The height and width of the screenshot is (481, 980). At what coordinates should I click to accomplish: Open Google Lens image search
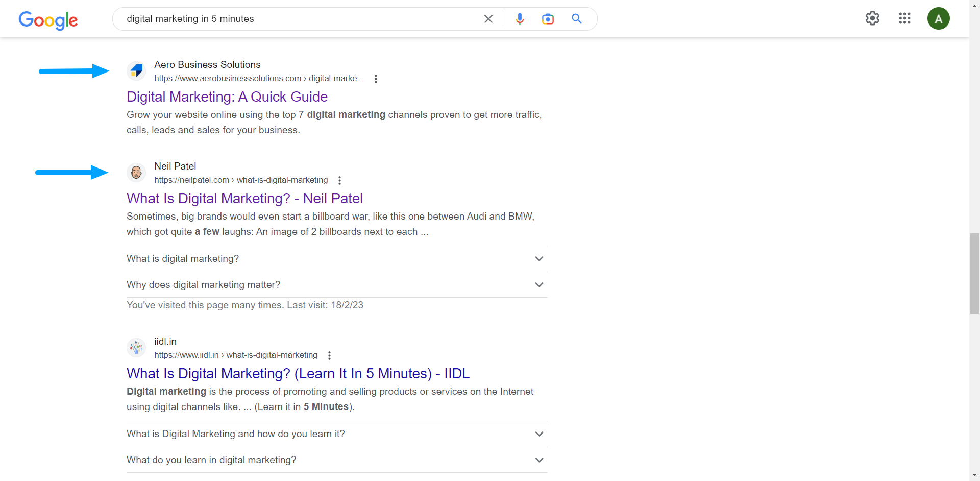pyautogui.click(x=548, y=19)
